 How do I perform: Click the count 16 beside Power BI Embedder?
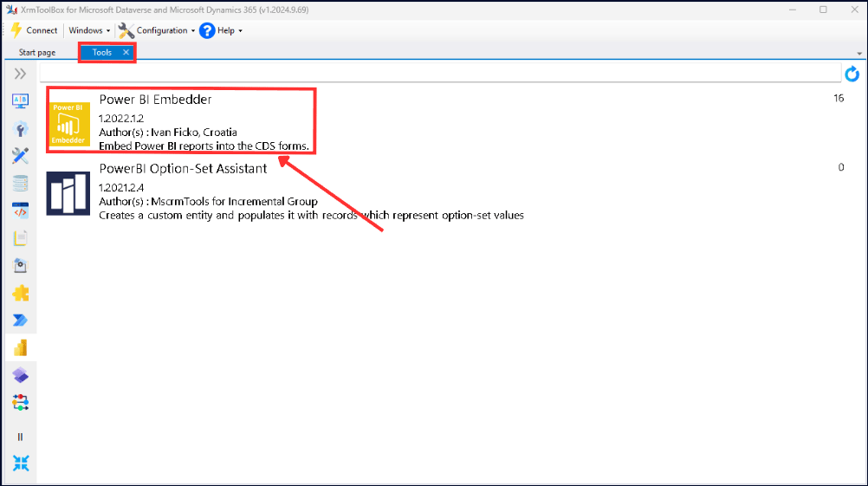(x=839, y=99)
